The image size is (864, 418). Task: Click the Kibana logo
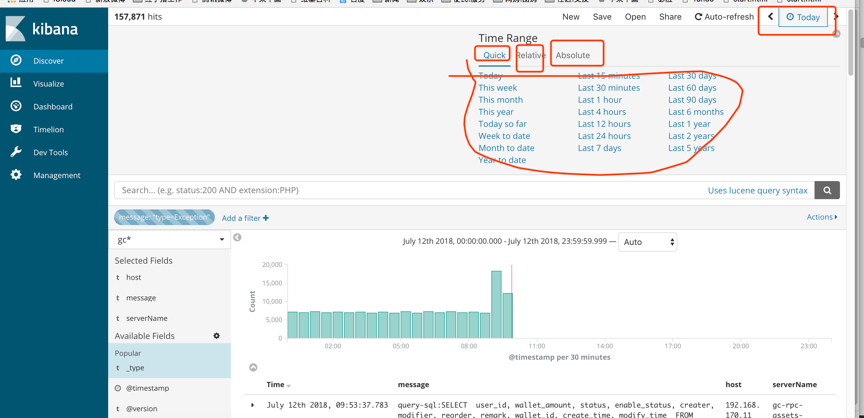(x=42, y=29)
